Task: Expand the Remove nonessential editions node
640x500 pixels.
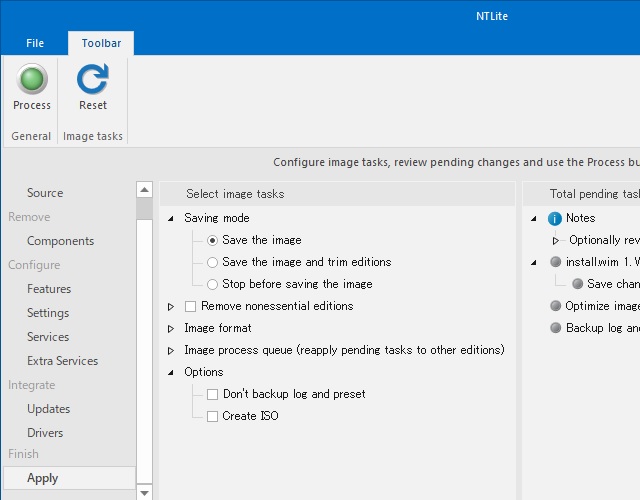Action: pos(171,307)
